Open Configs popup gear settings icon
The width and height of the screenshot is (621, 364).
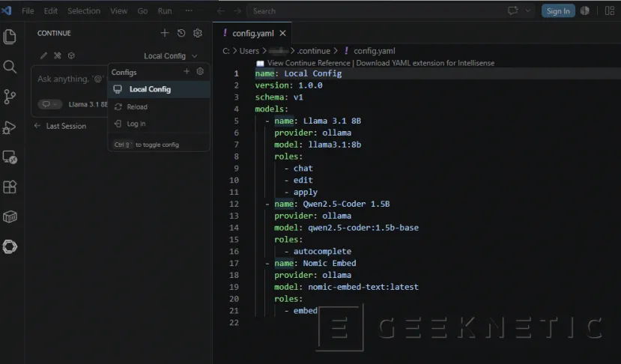pyautogui.click(x=200, y=71)
